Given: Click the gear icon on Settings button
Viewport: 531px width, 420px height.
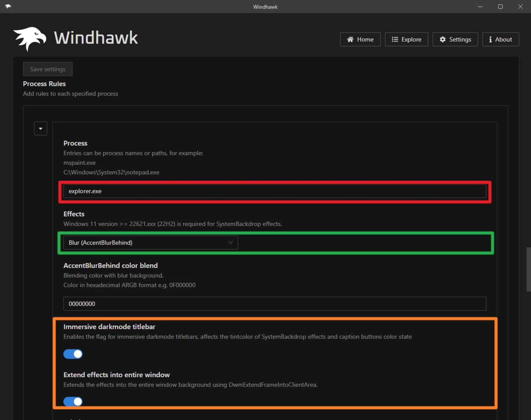Looking at the screenshot, I should (442, 39).
